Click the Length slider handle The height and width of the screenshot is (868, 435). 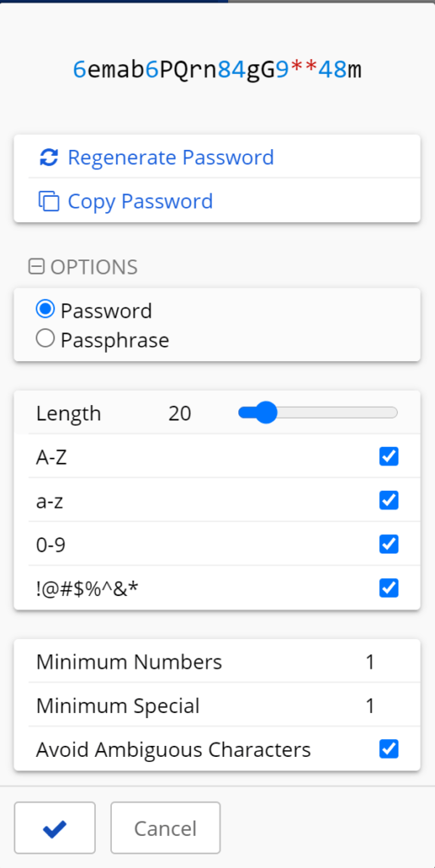pyautogui.click(x=266, y=413)
